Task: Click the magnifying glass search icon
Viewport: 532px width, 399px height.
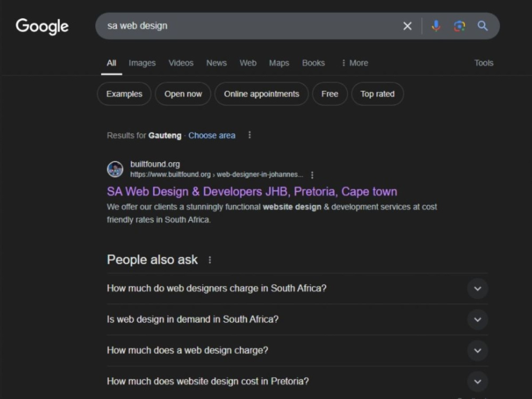Action: tap(483, 26)
